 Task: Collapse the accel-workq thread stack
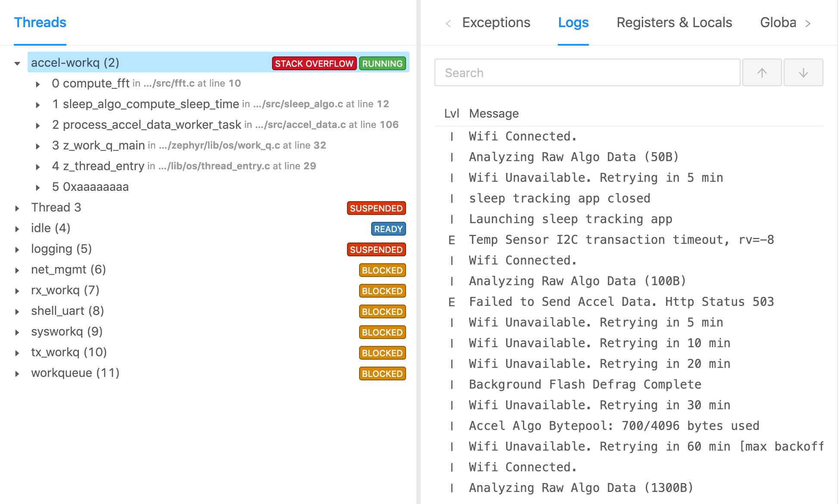point(16,63)
